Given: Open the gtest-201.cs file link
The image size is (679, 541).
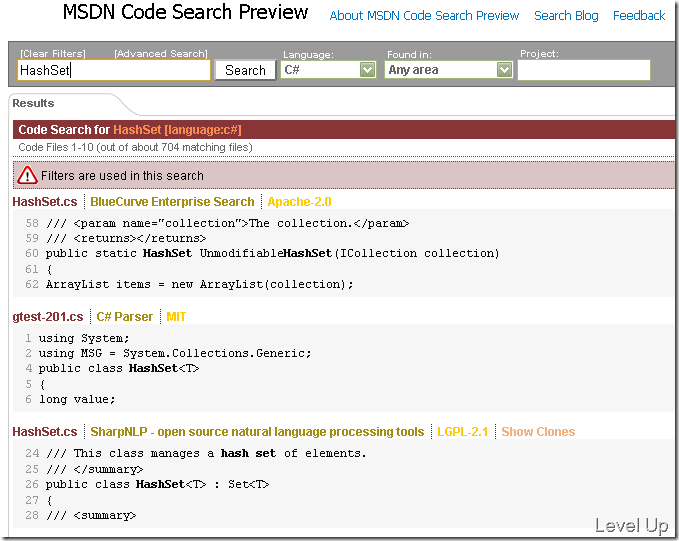Looking at the screenshot, I should [x=48, y=317].
